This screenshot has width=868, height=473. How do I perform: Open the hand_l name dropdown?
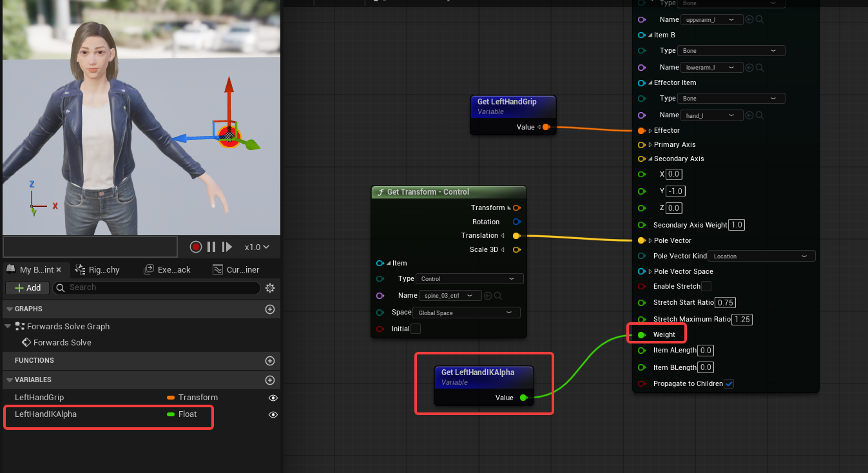click(712, 115)
